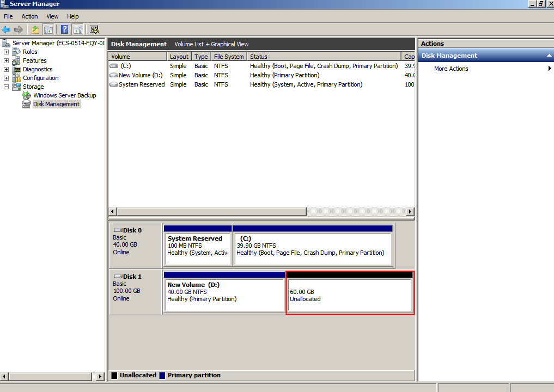Toggle the Show/Hide Action Pane icon
554x392 pixels.
[78, 29]
